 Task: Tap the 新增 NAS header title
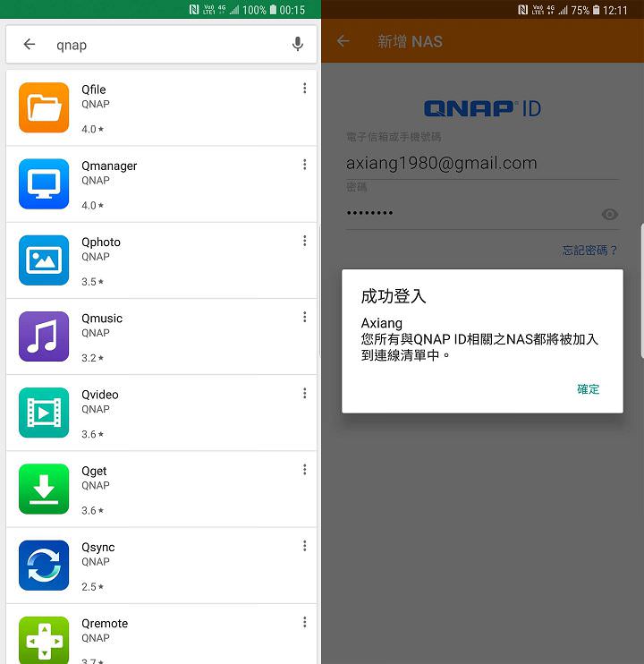[410, 41]
